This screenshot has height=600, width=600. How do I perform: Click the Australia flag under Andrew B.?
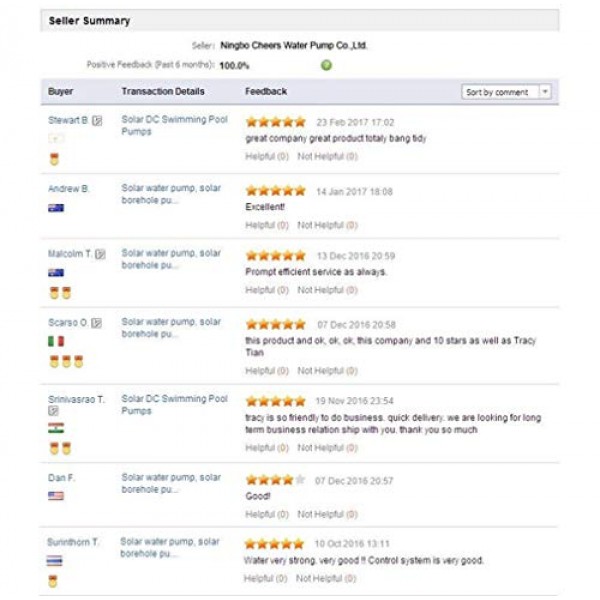(x=56, y=208)
